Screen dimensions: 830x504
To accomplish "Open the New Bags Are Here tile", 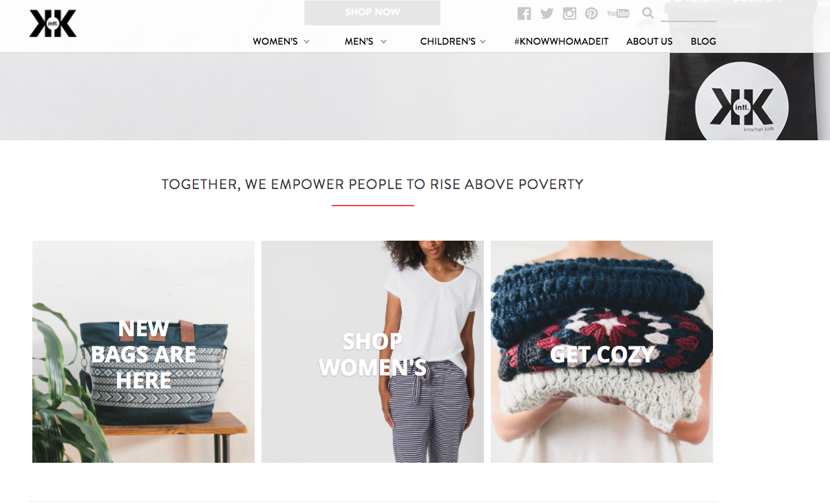I will pyautogui.click(x=143, y=351).
